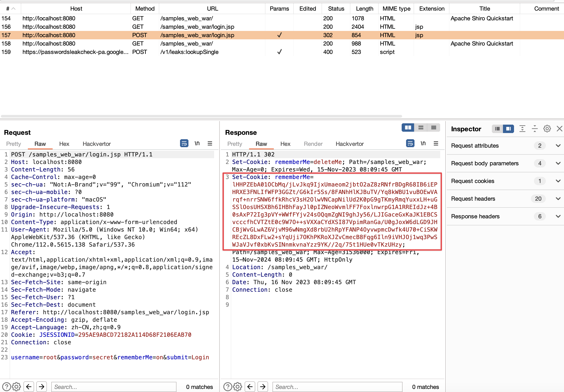Sort history by Method column
Viewport: 564px width, 392px height.
click(x=145, y=9)
